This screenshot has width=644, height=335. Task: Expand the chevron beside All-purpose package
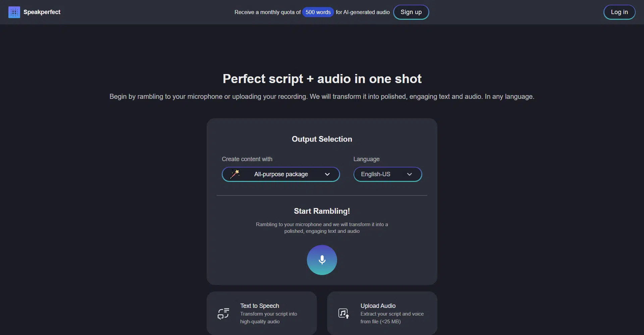(x=327, y=174)
